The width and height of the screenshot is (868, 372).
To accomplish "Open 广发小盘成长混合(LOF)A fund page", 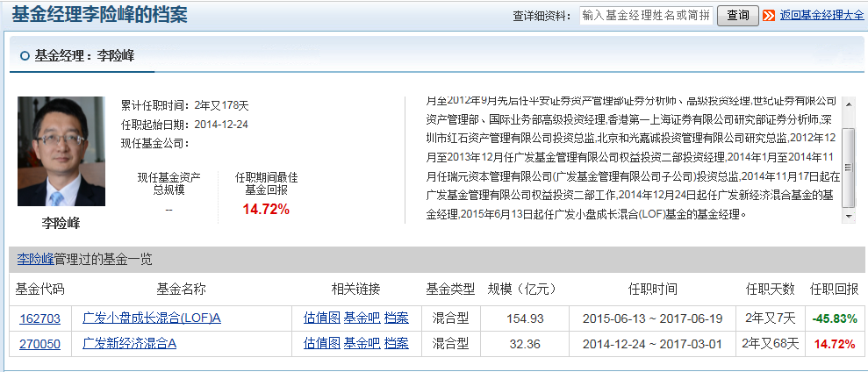I will [152, 318].
